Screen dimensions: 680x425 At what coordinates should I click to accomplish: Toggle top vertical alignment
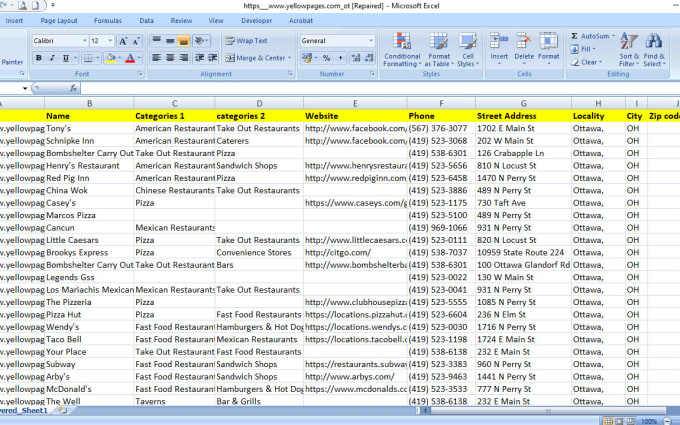tap(157, 41)
